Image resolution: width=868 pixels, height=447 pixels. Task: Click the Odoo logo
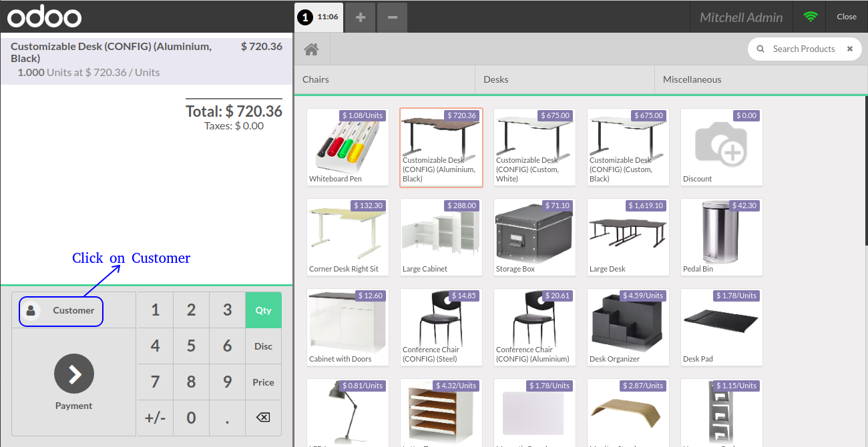point(45,17)
